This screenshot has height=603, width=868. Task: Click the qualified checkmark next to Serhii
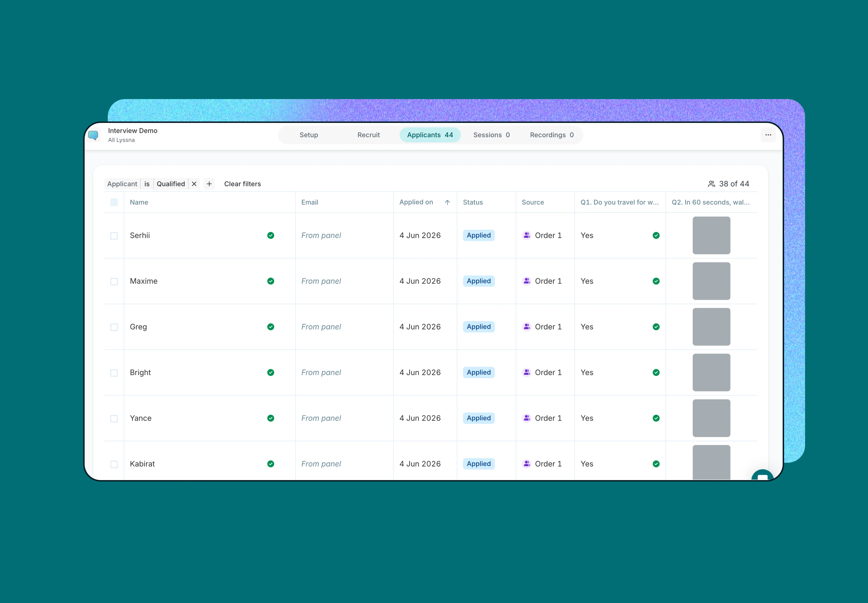pos(271,235)
